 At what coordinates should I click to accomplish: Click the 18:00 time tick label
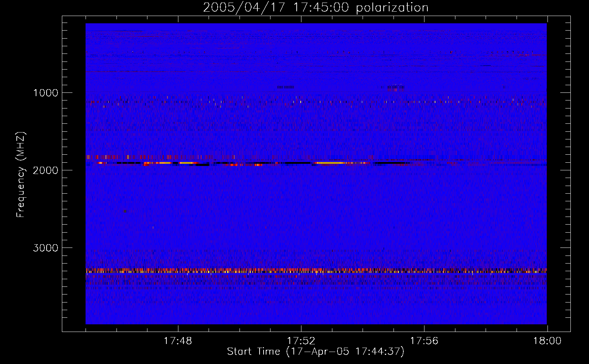tap(547, 341)
